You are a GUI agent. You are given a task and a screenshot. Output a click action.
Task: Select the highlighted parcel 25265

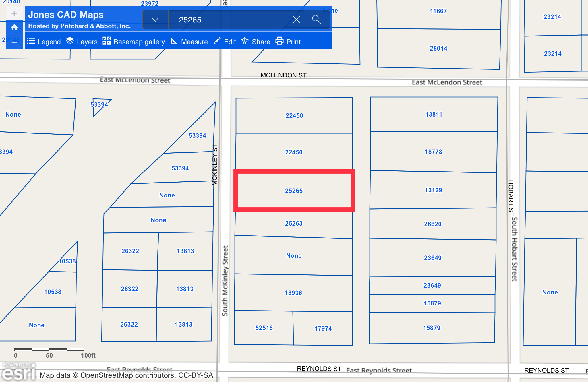point(294,190)
